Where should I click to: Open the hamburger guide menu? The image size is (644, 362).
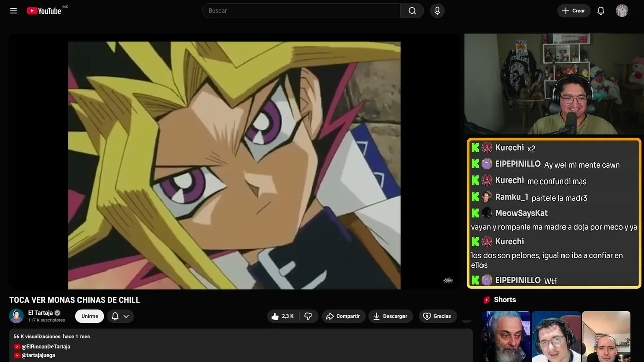[13, 11]
